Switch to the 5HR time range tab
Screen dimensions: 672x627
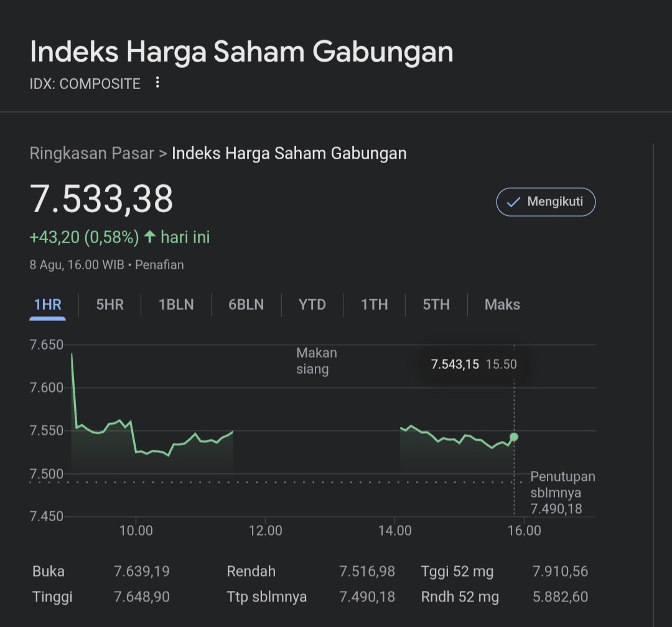[x=110, y=304]
